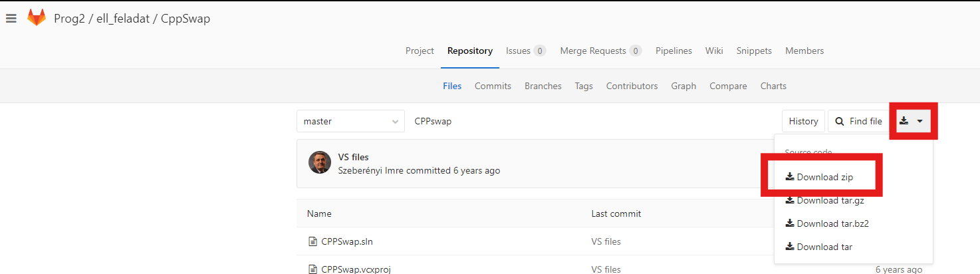Select Download tar.bz2 option
This screenshot has height=274, width=980.
pos(827,223)
